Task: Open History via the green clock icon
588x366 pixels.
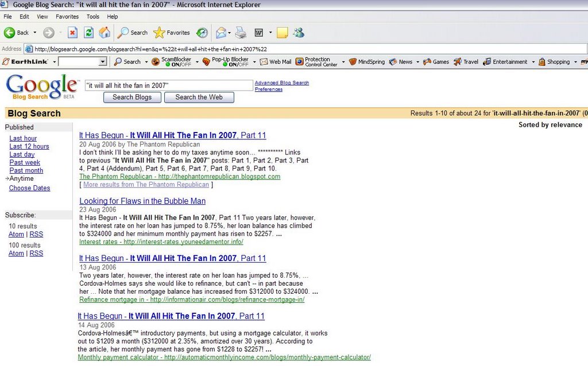Action: click(x=202, y=33)
